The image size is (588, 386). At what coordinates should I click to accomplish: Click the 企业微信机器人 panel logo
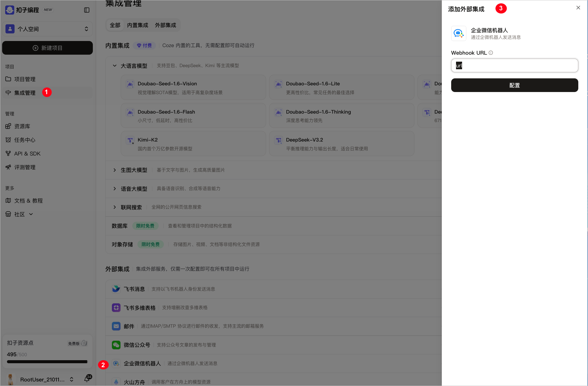point(459,33)
